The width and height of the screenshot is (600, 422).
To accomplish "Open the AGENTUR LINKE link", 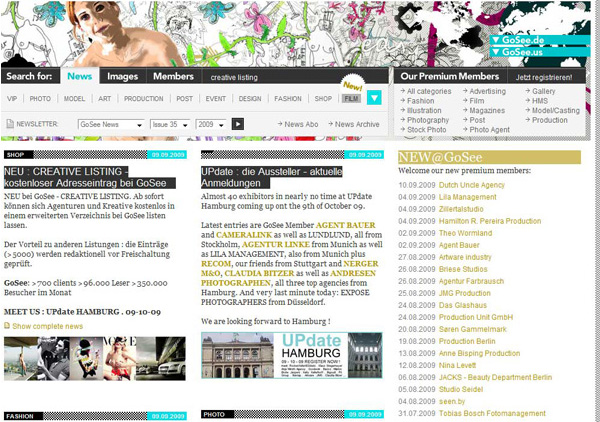I will (276, 244).
